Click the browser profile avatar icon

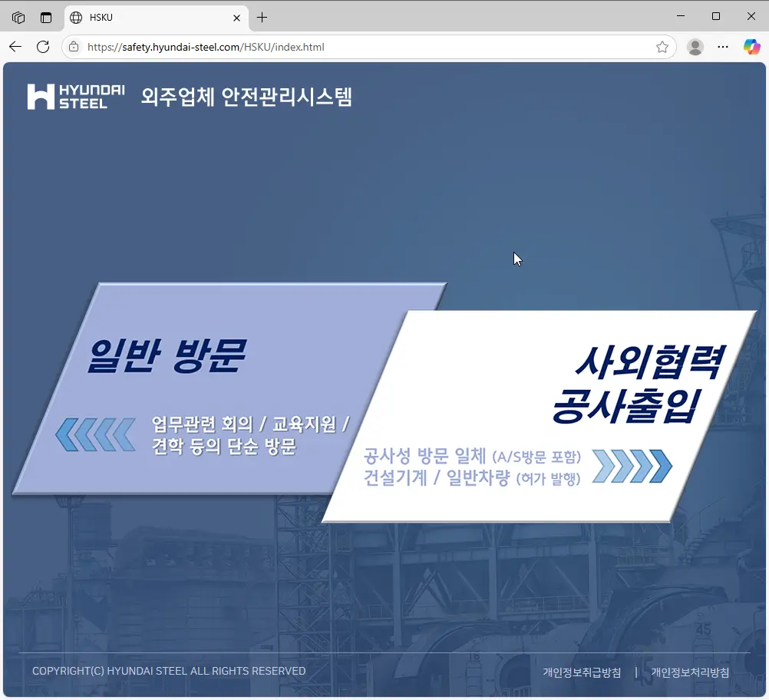pos(695,47)
